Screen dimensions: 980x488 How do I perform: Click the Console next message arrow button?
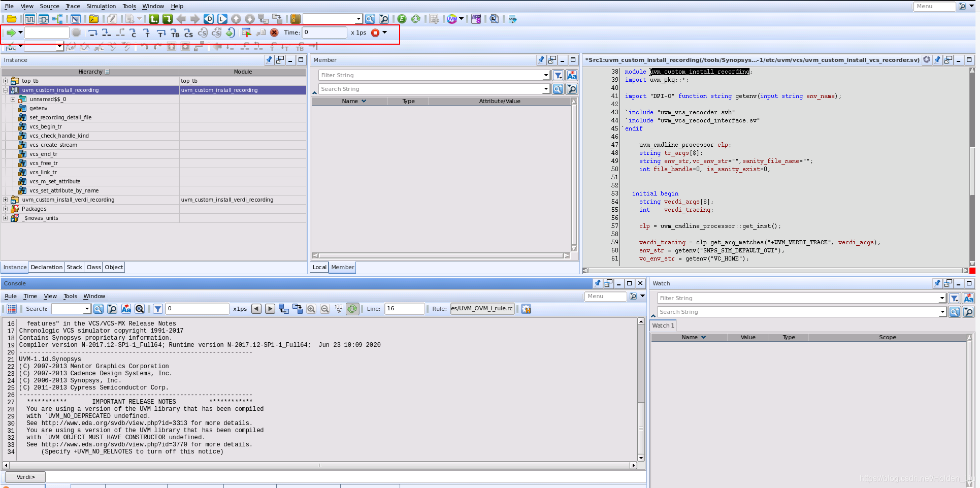point(270,309)
